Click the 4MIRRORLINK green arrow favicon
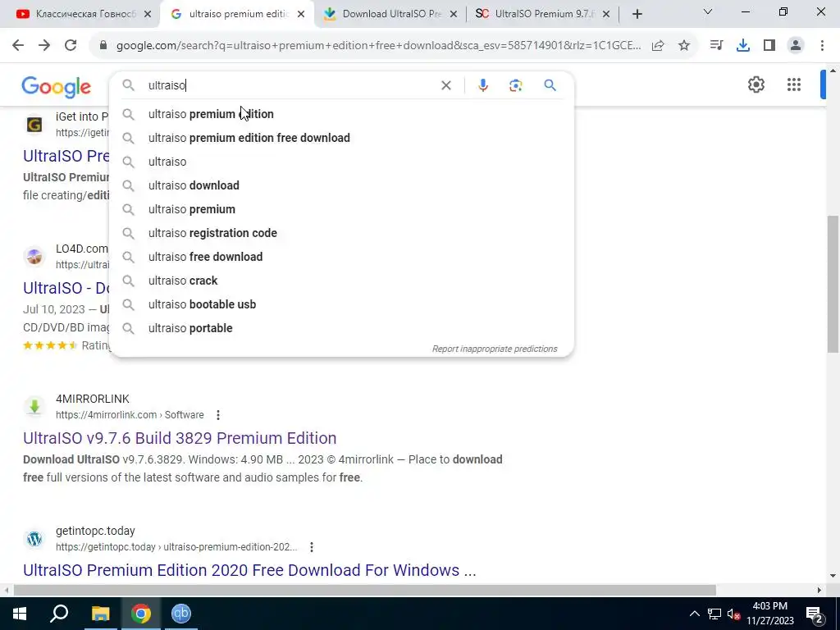 pos(34,407)
